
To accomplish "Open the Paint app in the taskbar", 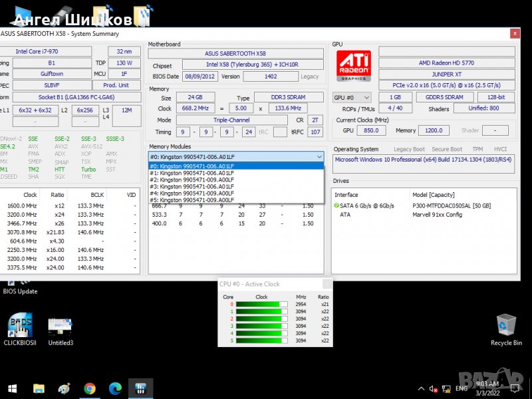I will pyautogui.click(x=64, y=388).
